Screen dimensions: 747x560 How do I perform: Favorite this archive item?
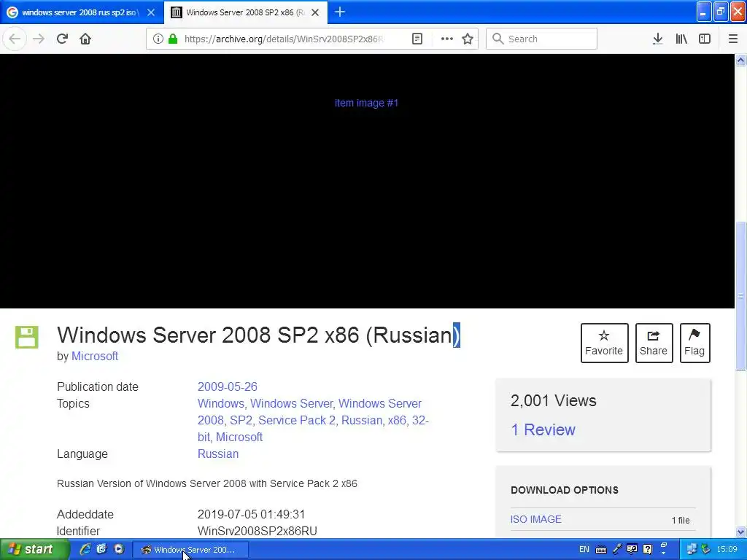click(604, 343)
